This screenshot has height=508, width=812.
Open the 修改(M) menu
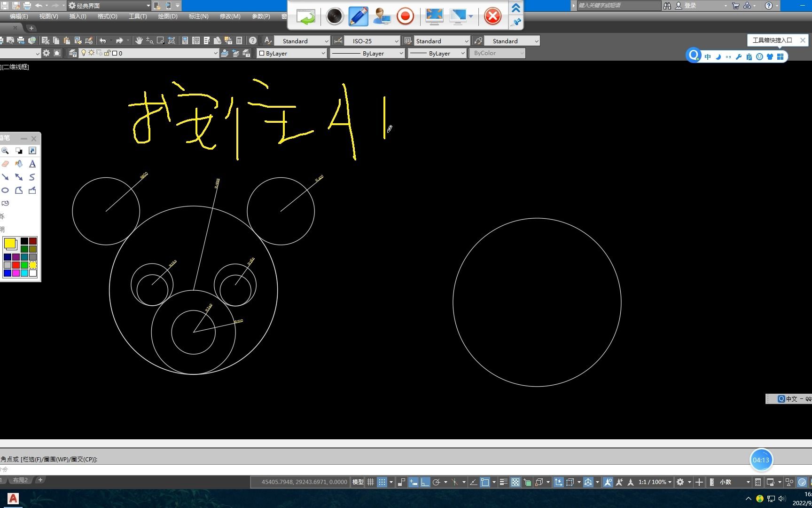click(230, 16)
